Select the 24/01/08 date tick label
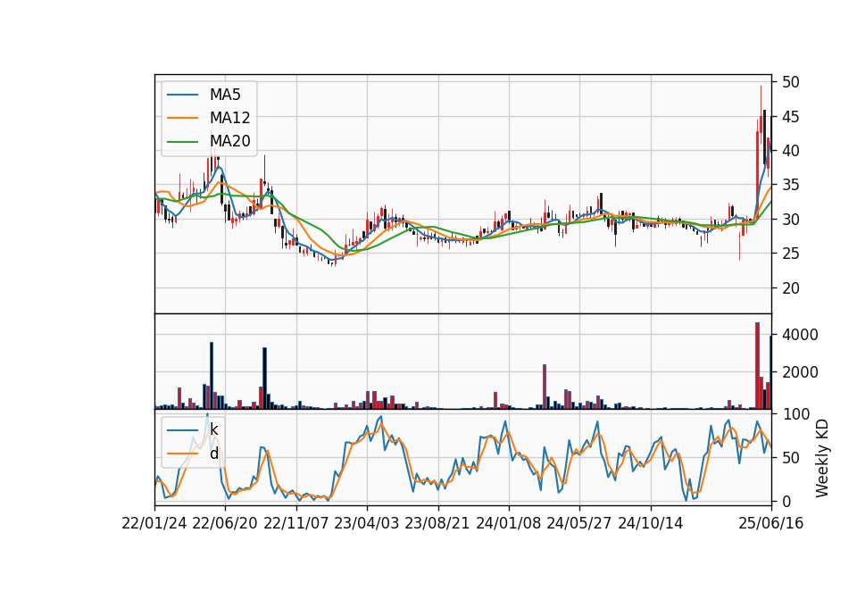 (508, 523)
